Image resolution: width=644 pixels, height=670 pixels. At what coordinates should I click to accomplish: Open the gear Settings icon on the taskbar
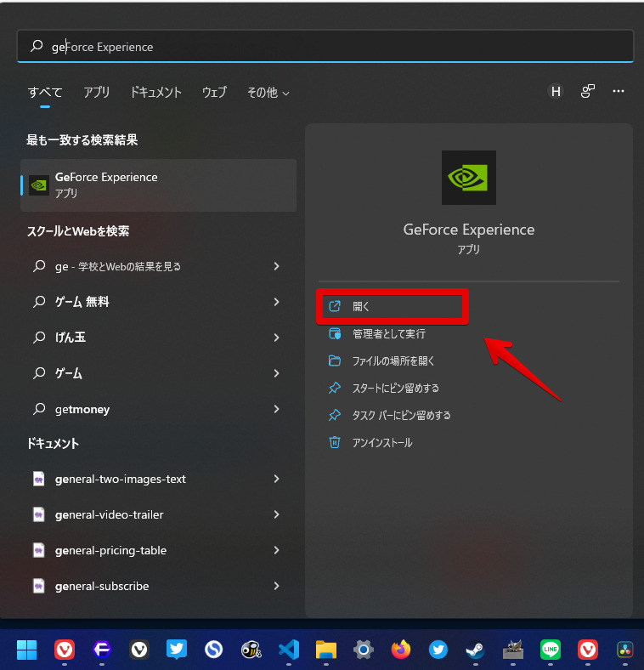click(x=364, y=650)
